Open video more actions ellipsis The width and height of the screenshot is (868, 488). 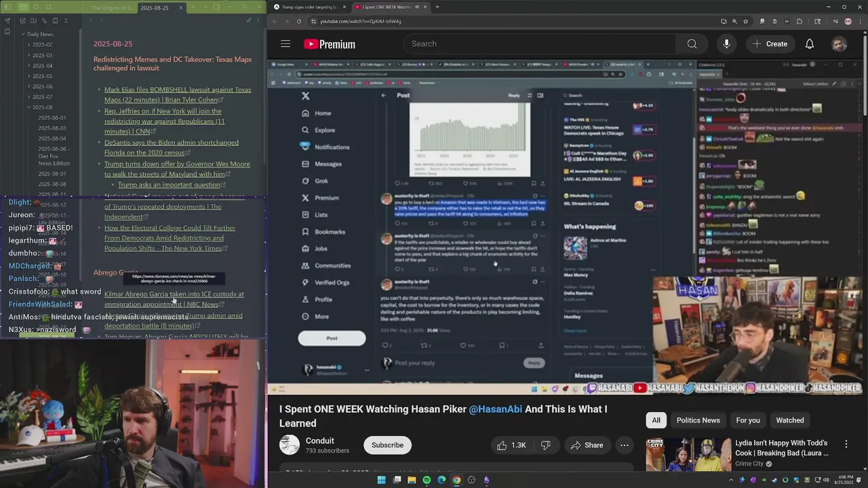point(625,445)
